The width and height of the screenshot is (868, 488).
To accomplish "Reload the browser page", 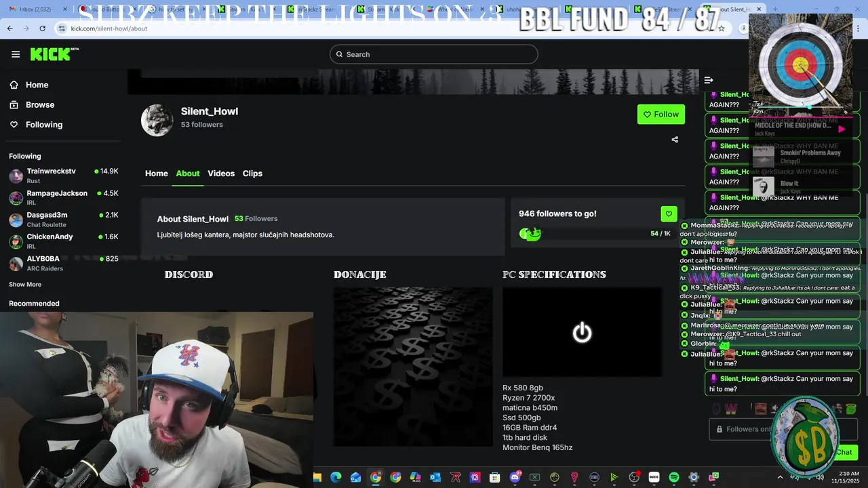I will (x=42, y=28).
